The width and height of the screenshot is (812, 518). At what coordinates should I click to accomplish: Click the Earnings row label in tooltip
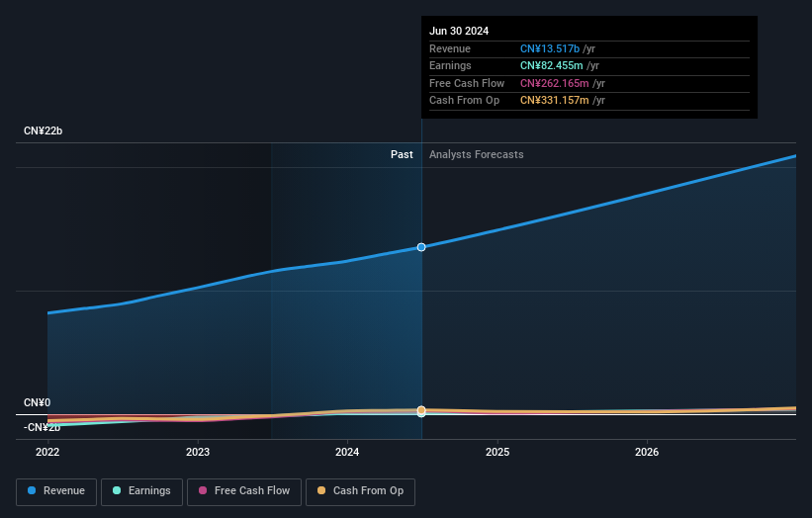tap(451, 65)
